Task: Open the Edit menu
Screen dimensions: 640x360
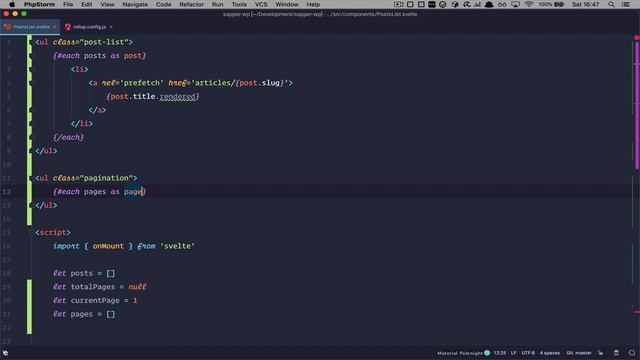Action: click(x=87, y=4)
